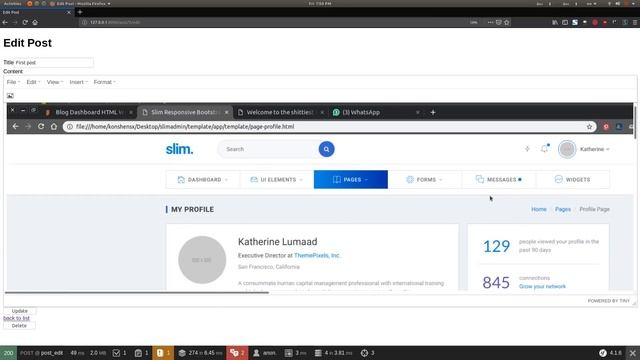Open the 2.0 MB memory panel
The height and width of the screenshot is (360, 640).
point(98,353)
